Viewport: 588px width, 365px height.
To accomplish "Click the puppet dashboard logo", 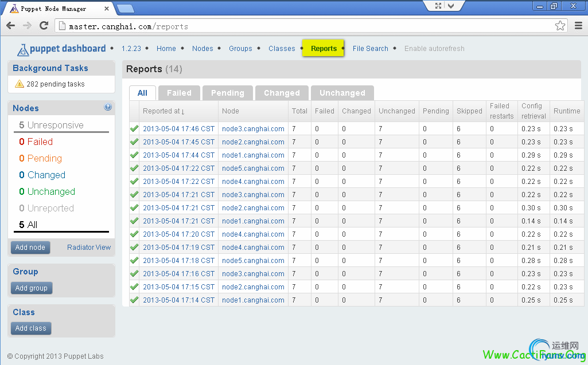I will click(62, 49).
